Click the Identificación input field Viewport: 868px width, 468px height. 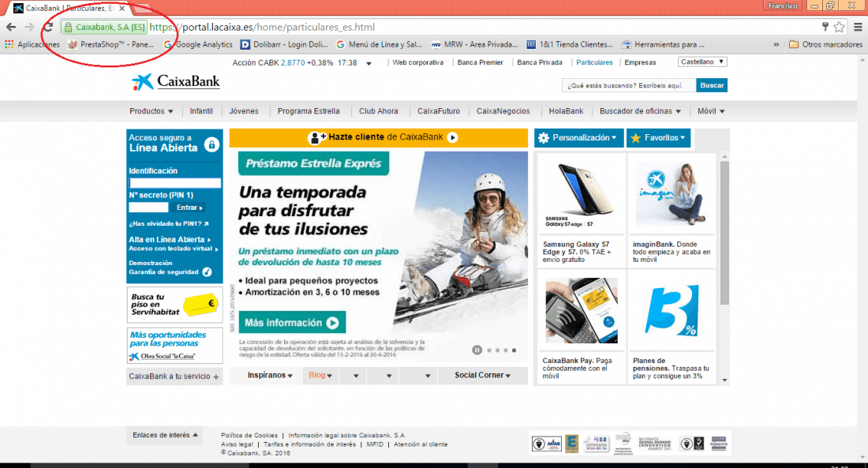pyautogui.click(x=175, y=183)
